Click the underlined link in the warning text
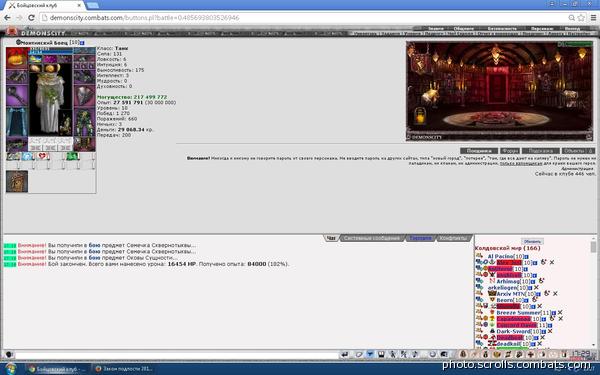This screenshot has height=375, width=600. pos(521,163)
